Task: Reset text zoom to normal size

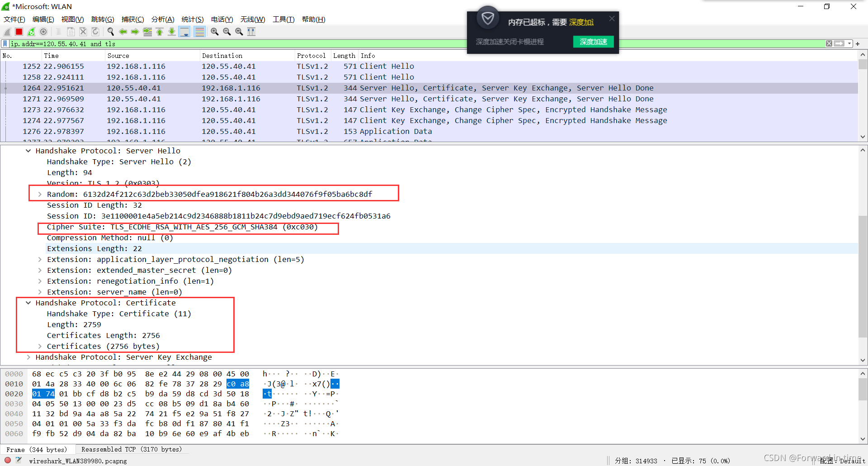Action: (239, 32)
